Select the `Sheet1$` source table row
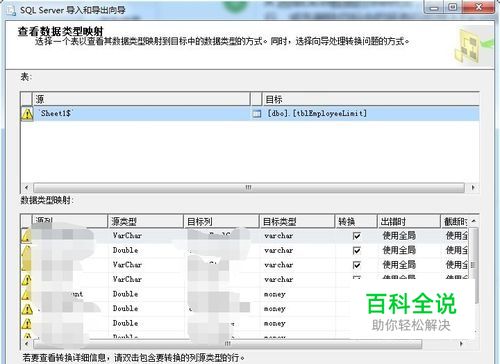Viewport: 500px width, 364px height. (x=250, y=114)
